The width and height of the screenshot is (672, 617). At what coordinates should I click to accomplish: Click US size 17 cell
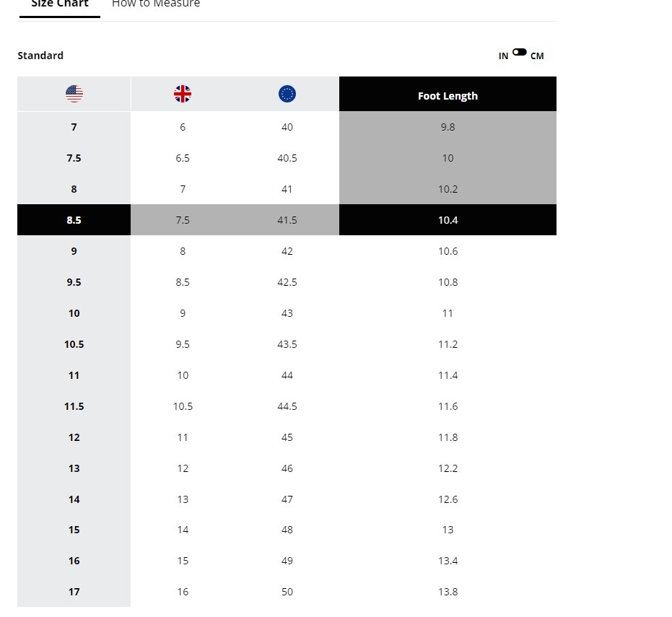pyautogui.click(x=74, y=592)
